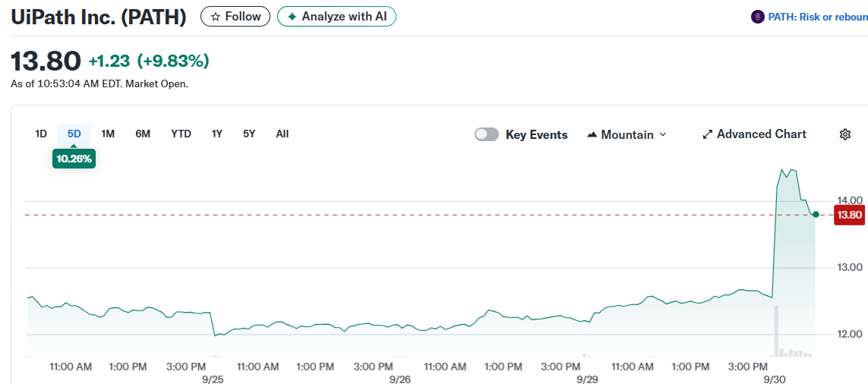Image resolution: width=868 pixels, height=384 pixels.
Task: Click the 13.80 red price label
Action: tap(849, 215)
